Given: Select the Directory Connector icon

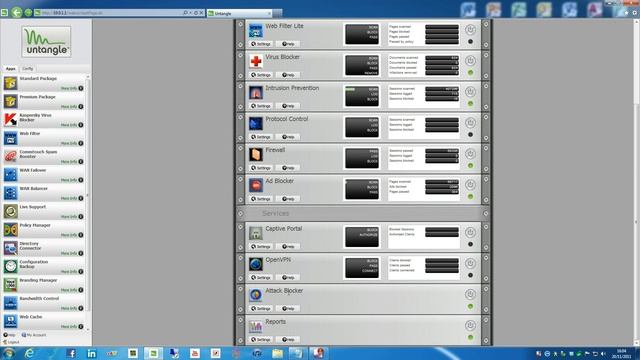Looking at the screenshot, I should pyautogui.click(x=11, y=248).
